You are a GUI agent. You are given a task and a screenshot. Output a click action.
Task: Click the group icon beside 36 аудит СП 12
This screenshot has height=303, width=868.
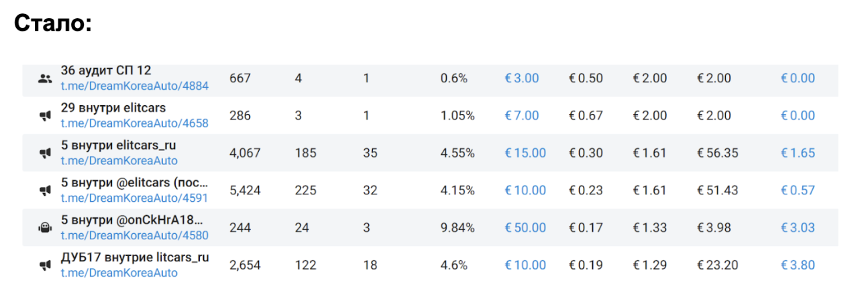tap(45, 78)
